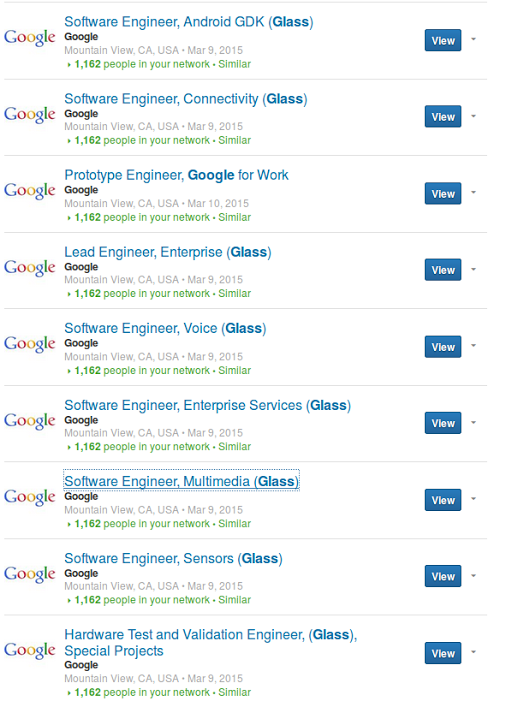
Task: Expand network arrow under Enterprise Services job
Action: 69,447
